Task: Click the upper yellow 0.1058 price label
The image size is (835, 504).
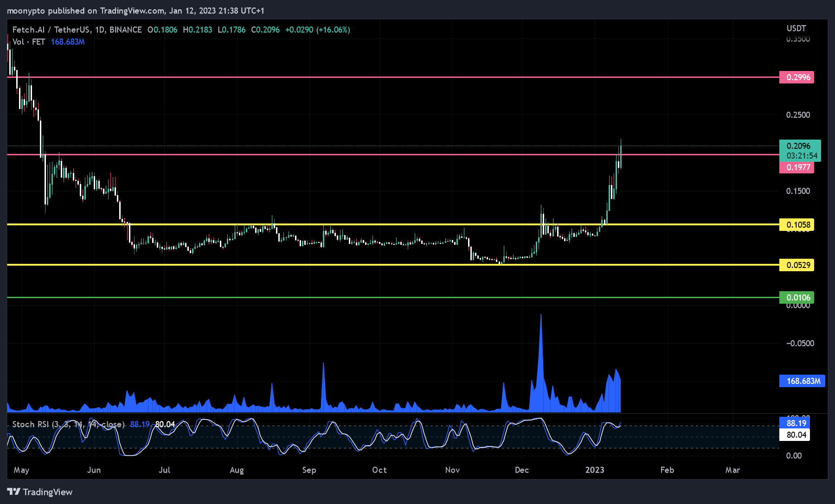Action: click(796, 225)
